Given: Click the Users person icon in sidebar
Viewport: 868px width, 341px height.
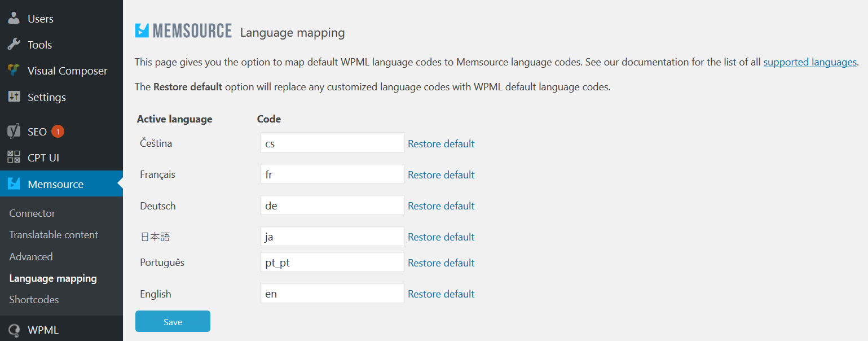Looking at the screenshot, I should point(14,18).
